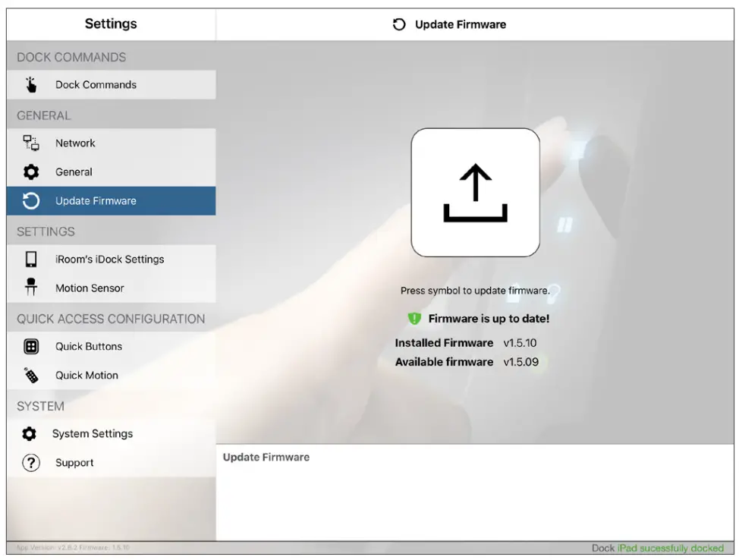Select Update Firmware in the sidebar
This screenshot has width=739, height=560.
(x=111, y=200)
